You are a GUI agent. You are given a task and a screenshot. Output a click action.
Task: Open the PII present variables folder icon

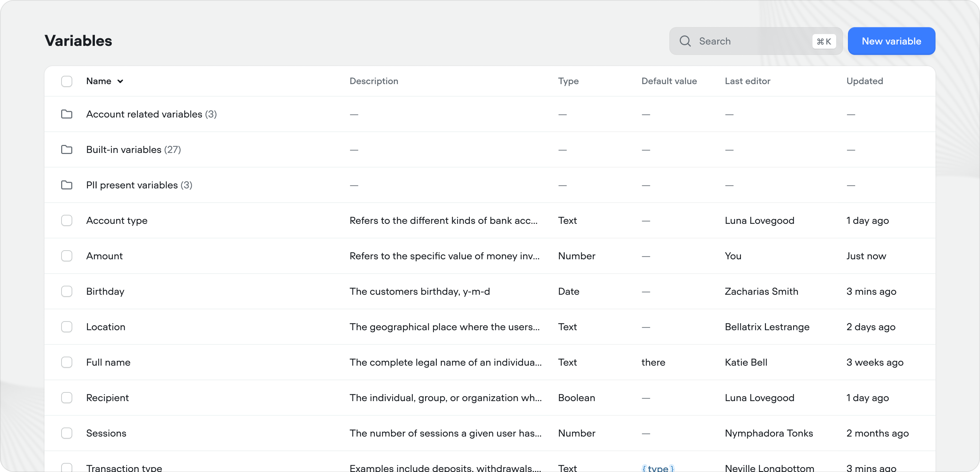(x=67, y=185)
